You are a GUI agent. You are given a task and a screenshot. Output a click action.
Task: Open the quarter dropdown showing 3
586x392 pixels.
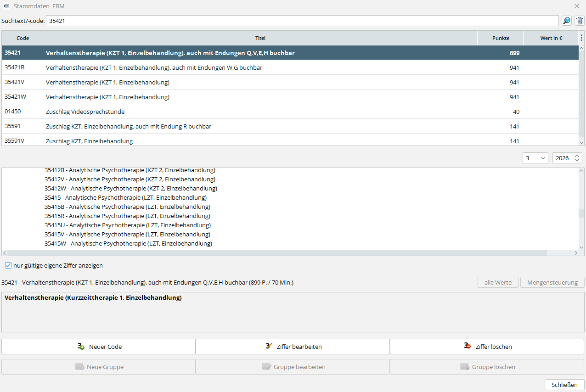535,158
